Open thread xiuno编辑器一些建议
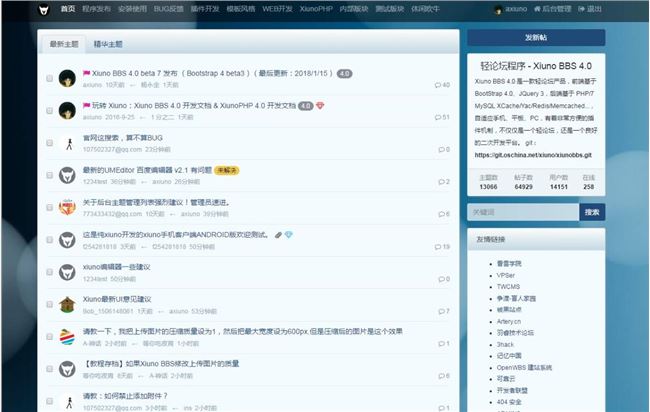The height and width of the screenshot is (412, 650). pos(116,267)
